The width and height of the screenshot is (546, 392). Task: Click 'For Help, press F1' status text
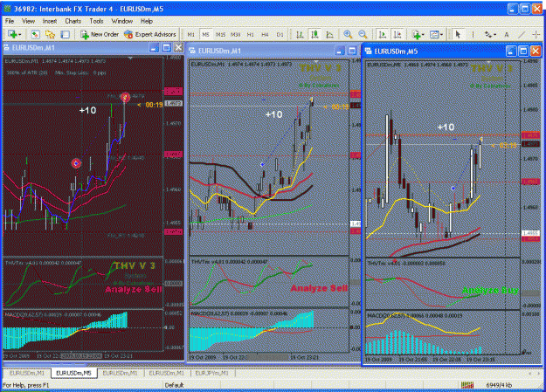click(x=25, y=385)
